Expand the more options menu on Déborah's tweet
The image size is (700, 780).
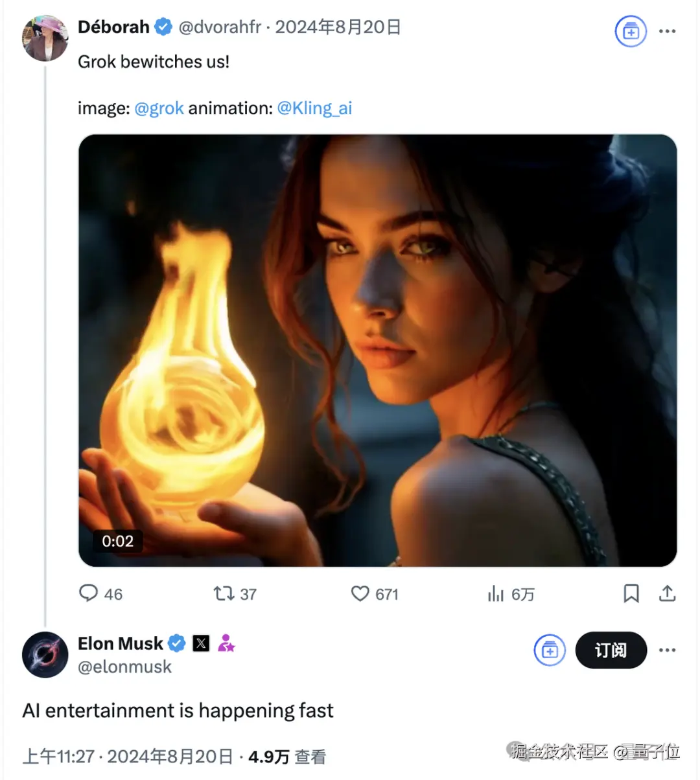(667, 30)
